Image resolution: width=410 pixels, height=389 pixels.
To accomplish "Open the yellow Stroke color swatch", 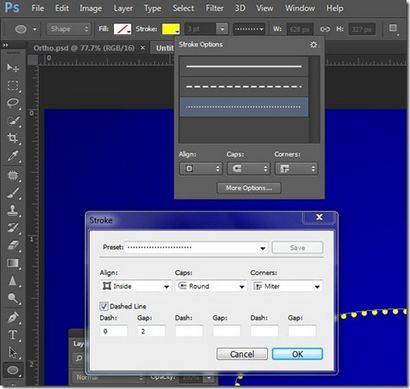I will (171, 29).
